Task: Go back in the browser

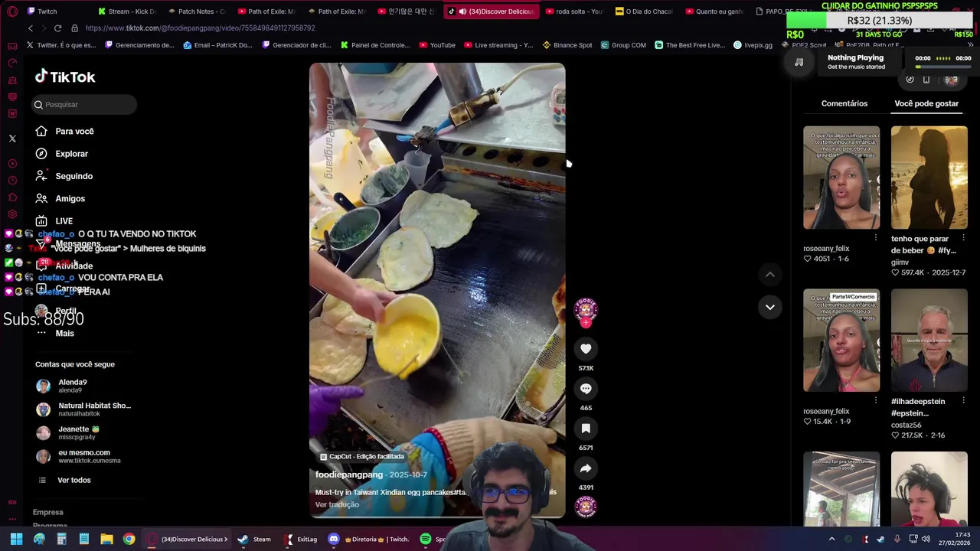Action: (x=31, y=28)
